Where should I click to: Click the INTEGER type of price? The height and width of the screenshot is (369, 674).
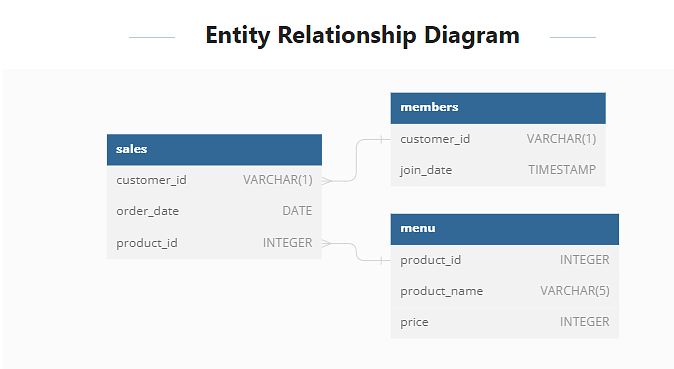585,322
